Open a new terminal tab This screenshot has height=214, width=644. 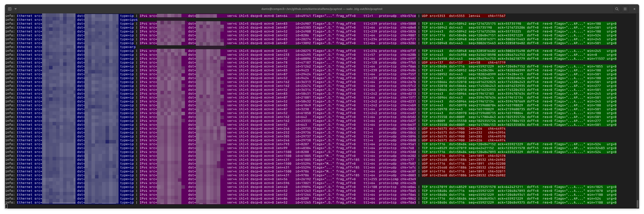pos(10,9)
